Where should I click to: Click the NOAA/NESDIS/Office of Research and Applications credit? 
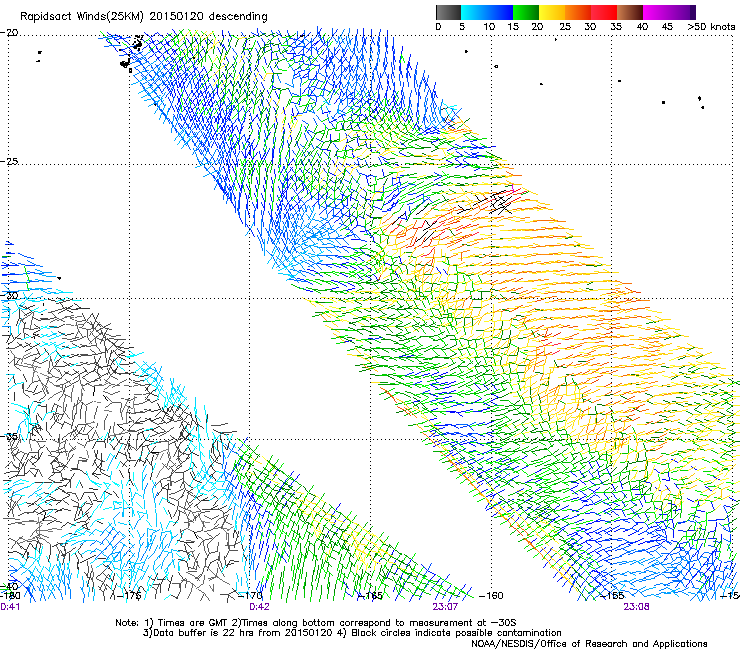coord(589,644)
